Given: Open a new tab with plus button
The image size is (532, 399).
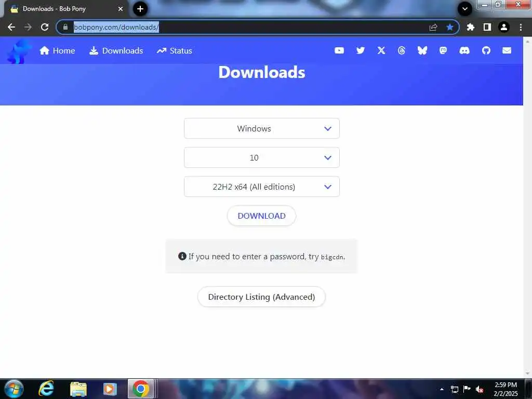Looking at the screenshot, I should (x=140, y=9).
